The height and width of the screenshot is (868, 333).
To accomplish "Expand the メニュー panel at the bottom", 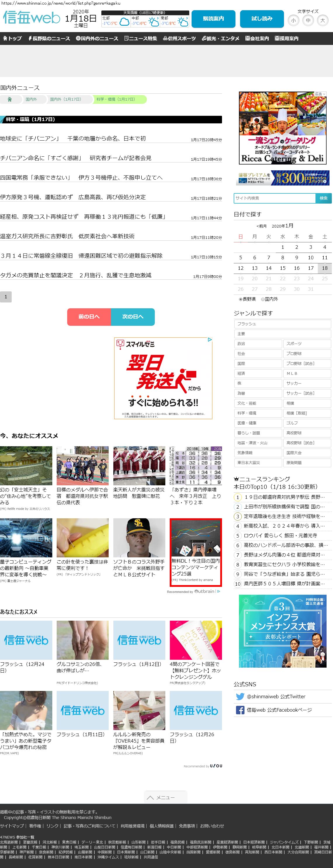I will click(165, 798).
